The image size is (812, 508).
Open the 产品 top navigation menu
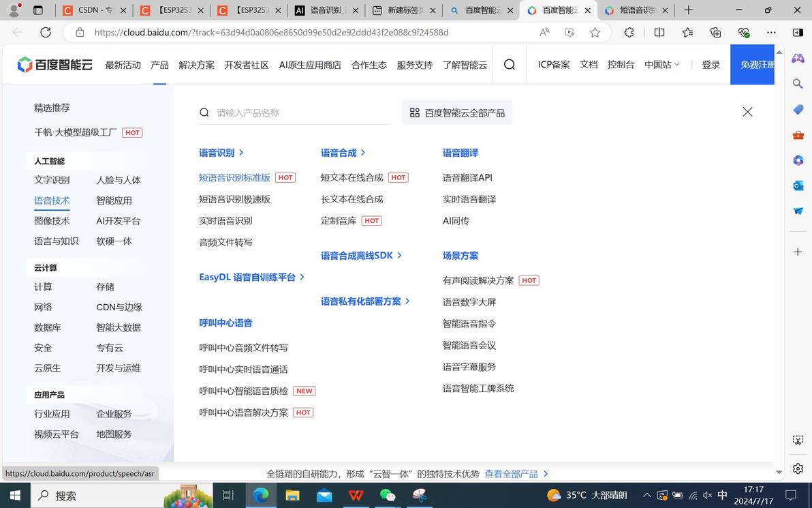(x=159, y=65)
